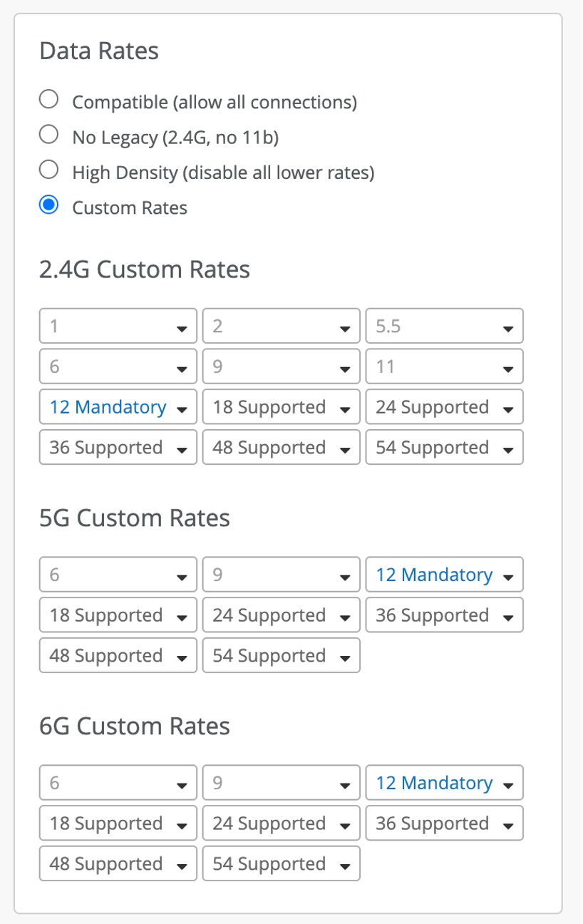Open 5G 12 Mandatory dropdown
The width and height of the screenshot is (583, 924).
[444, 575]
